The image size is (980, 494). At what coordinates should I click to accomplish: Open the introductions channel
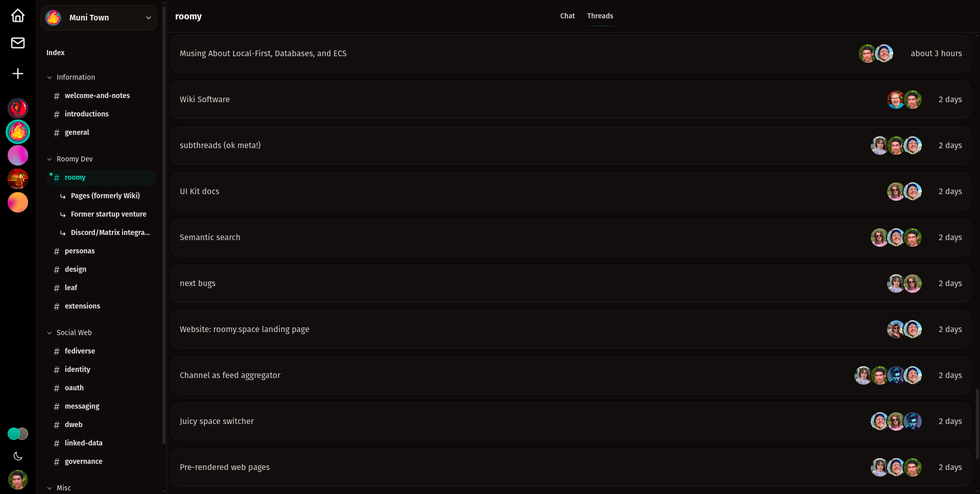[x=86, y=114]
